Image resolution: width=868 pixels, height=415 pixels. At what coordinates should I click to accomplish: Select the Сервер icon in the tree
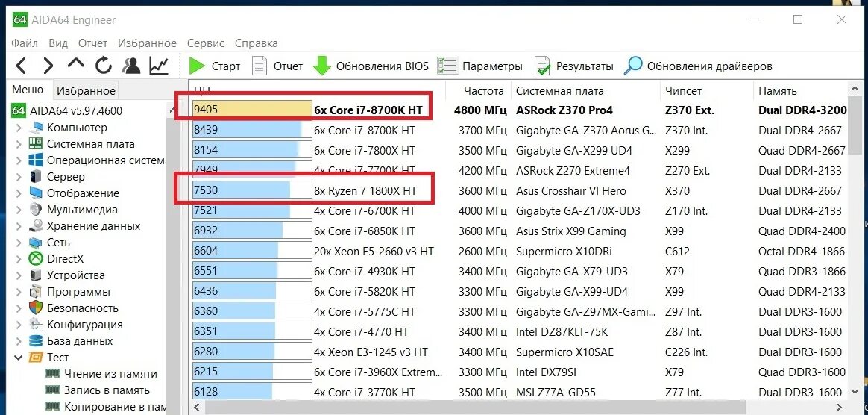pyautogui.click(x=36, y=177)
